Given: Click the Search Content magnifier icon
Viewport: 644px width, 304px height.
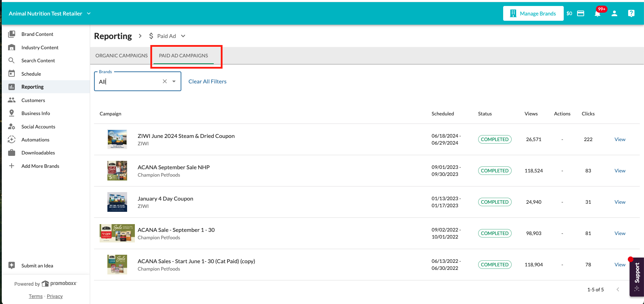Looking at the screenshot, I should click(12, 61).
